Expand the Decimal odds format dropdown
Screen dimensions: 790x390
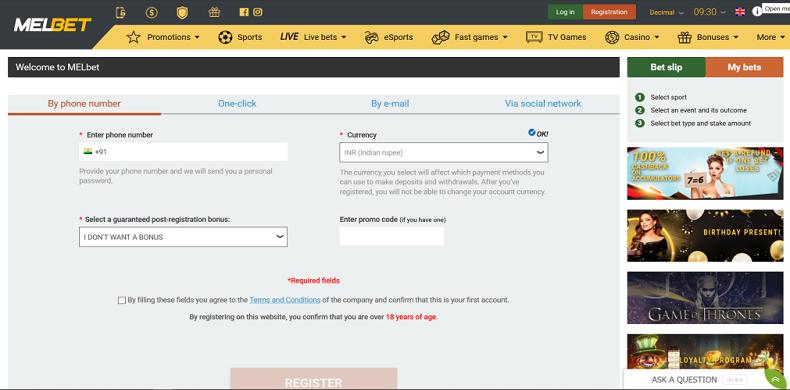pos(667,13)
